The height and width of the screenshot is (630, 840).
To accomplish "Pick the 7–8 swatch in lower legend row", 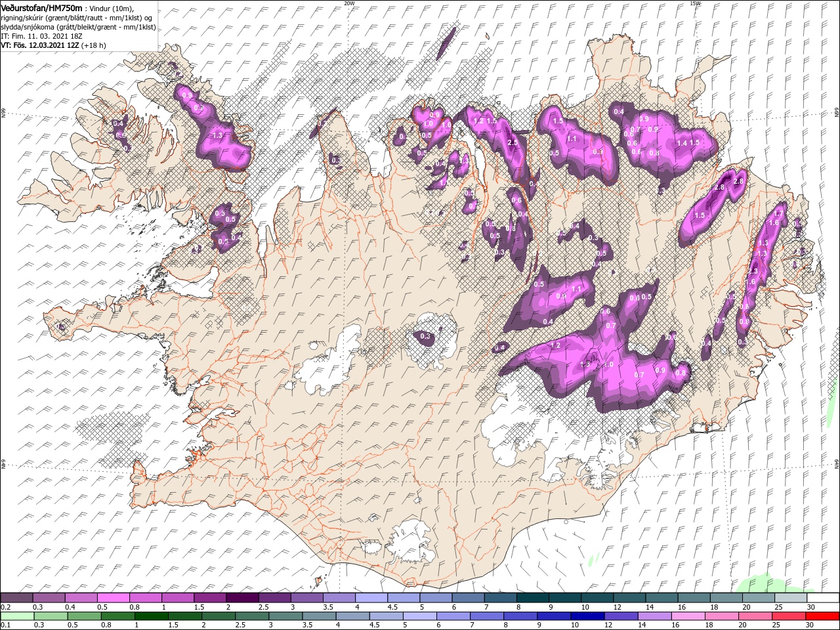I will [488, 616].
